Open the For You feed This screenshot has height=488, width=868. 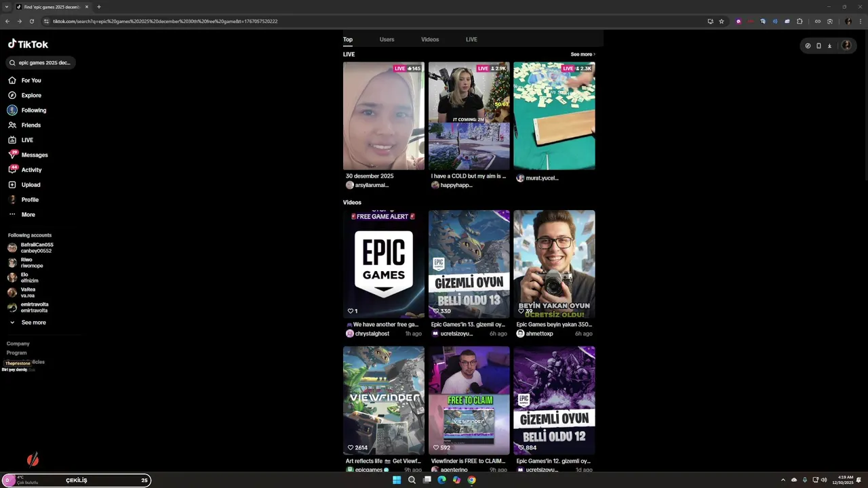pyautogui.click(x=24, y=80)
